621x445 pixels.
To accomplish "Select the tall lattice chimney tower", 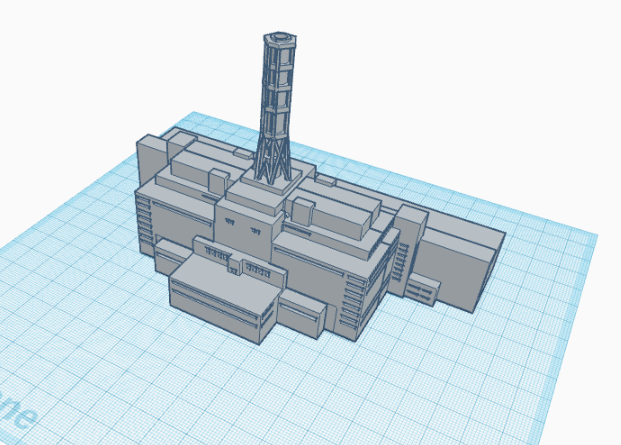I will 277,107.
